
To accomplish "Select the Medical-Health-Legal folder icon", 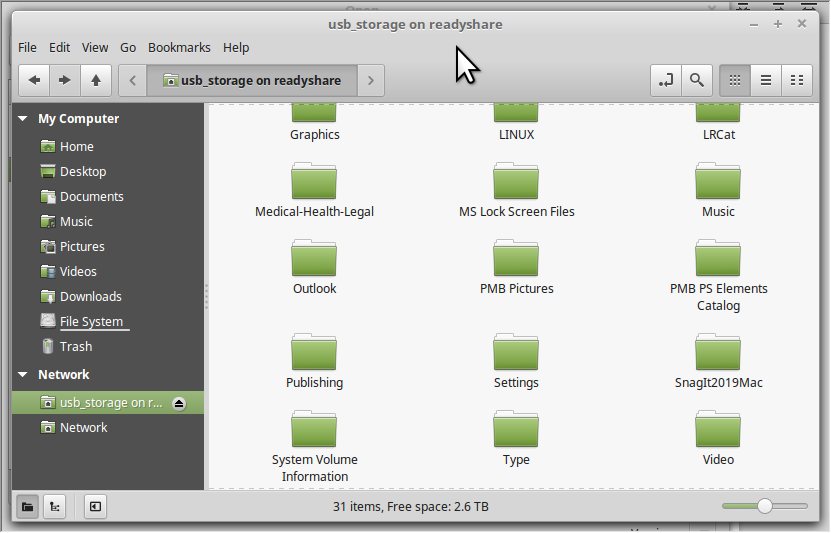I will (x=314, y=181).
